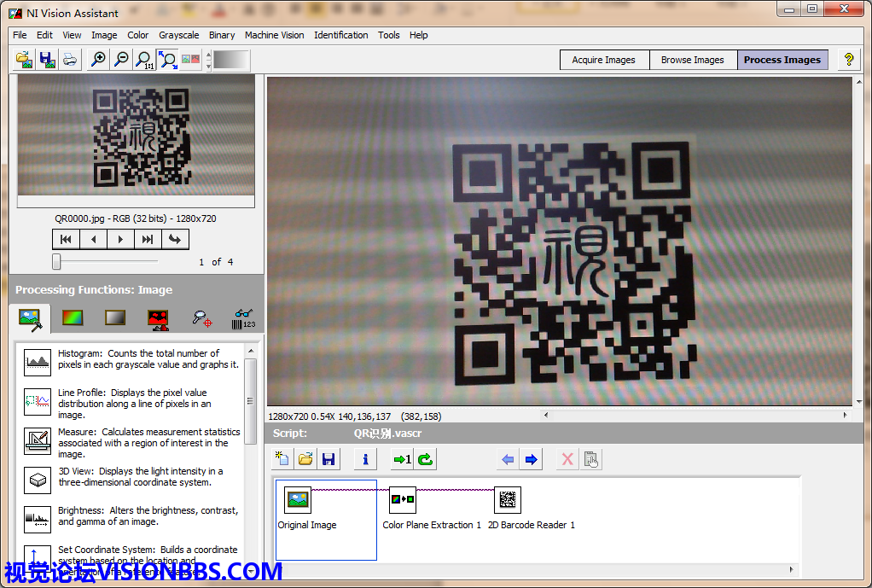Viewport: 872px width, 588px height.
Task: Toggle the Process Images mode button
Action: [782, 60]
